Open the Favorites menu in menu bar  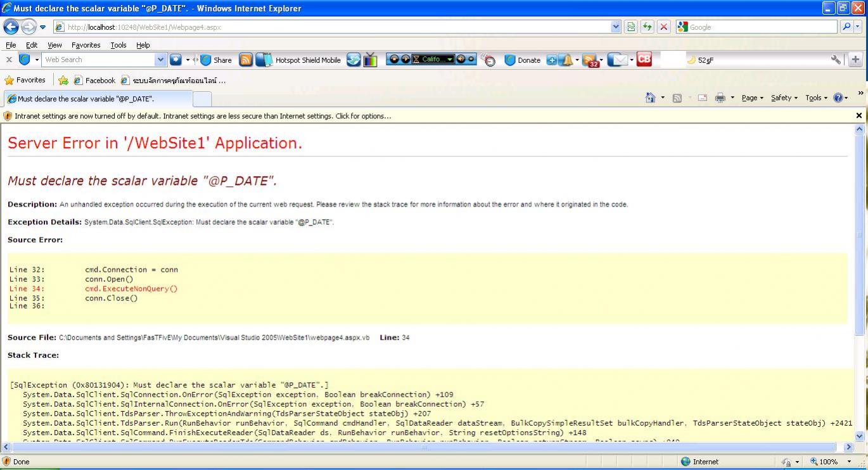coord(86,45)
